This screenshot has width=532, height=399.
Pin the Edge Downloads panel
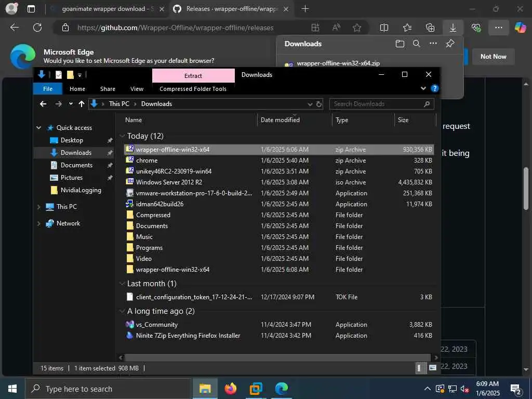point(450,44)
